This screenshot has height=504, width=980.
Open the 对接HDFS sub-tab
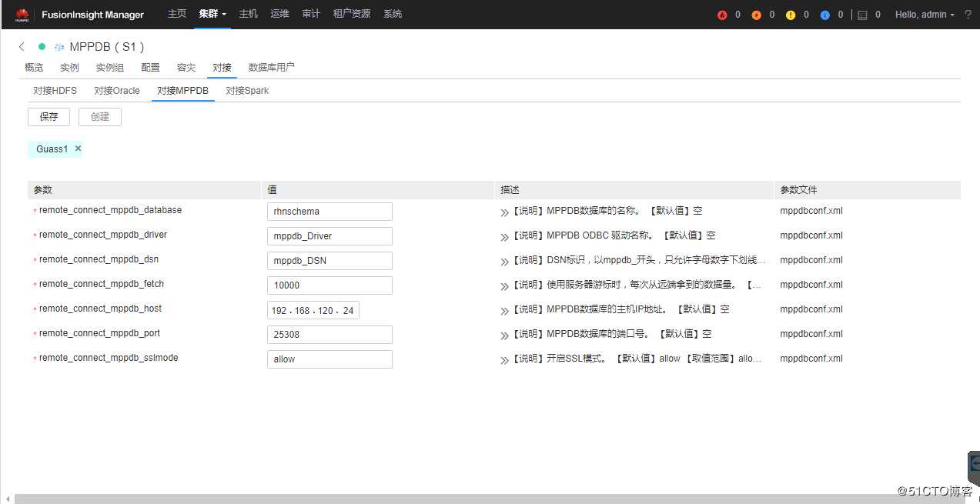tap(55, 91)
